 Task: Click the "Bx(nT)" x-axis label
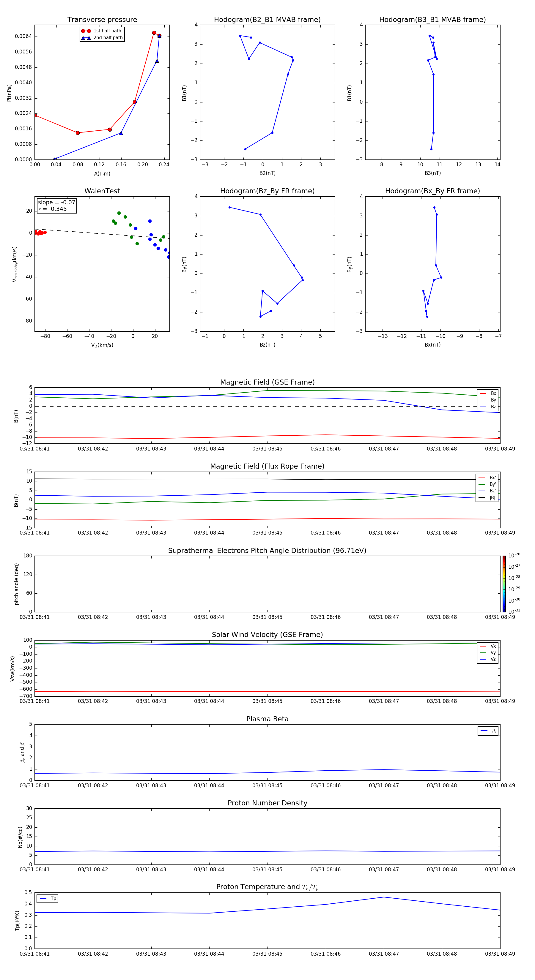pyautogui.click(x=432, y=345)
